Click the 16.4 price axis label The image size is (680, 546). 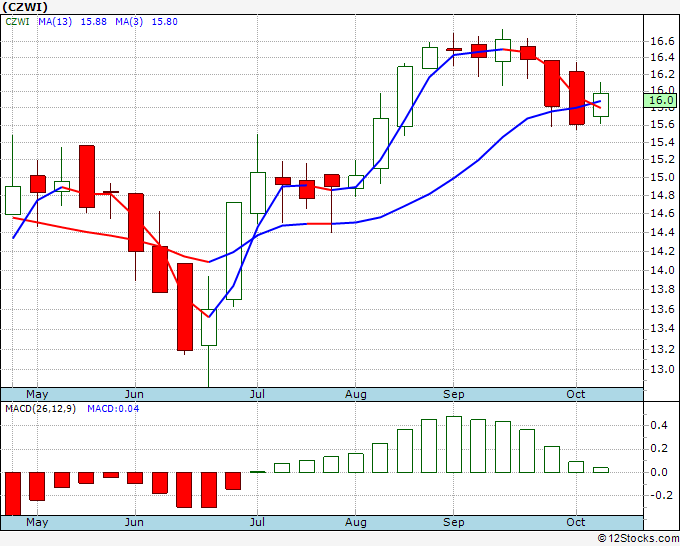coord(662,58)
